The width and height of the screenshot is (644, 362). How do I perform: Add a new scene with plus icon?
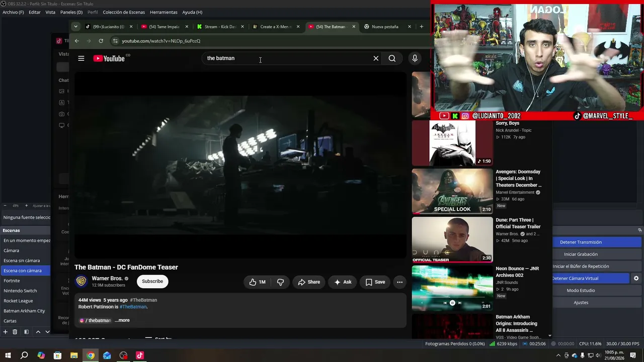(x=6, y=332)
